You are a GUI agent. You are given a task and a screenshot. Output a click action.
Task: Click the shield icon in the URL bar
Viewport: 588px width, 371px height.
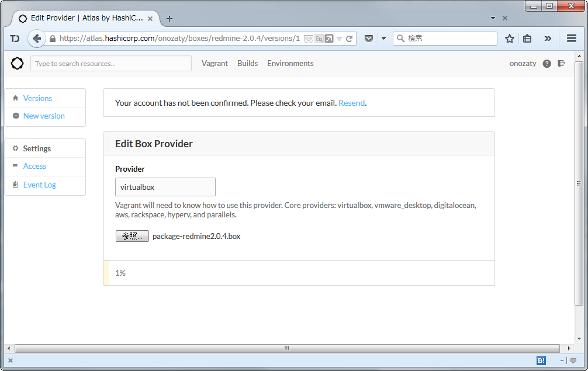[308, 39]
